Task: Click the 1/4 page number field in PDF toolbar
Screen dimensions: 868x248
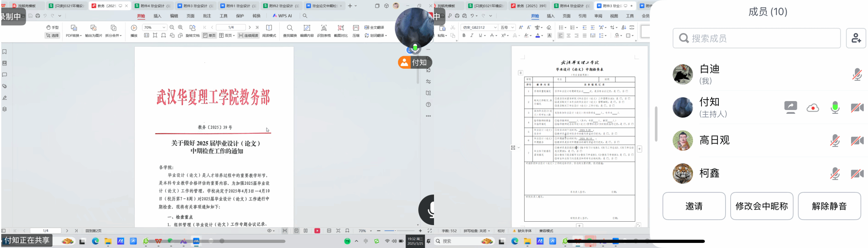Action: (x=231, y=27)
